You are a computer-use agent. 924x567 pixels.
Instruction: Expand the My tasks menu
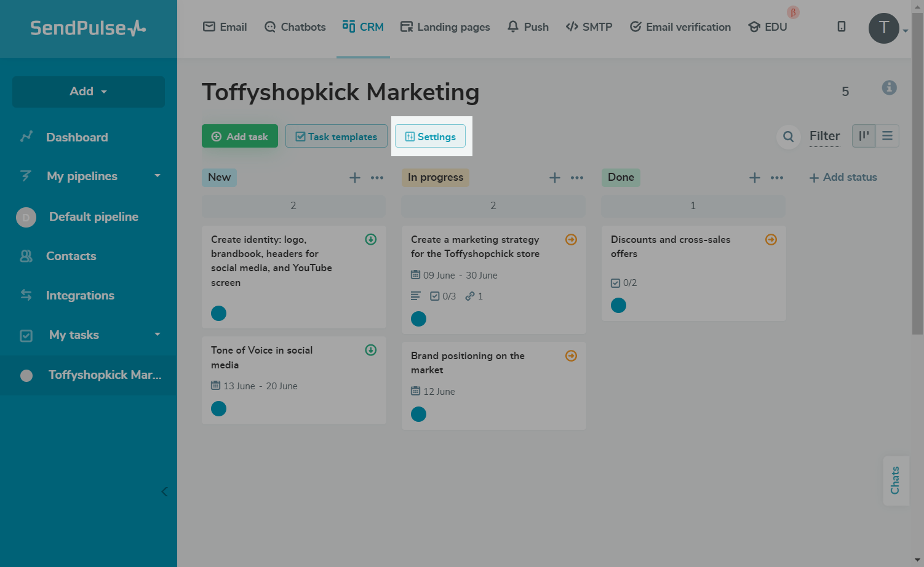(89, 335)
